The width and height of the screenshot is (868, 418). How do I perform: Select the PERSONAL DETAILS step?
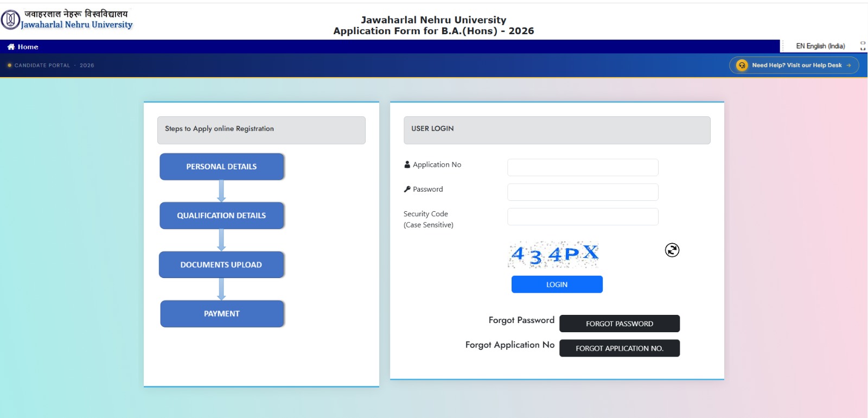tap(221, 167)
